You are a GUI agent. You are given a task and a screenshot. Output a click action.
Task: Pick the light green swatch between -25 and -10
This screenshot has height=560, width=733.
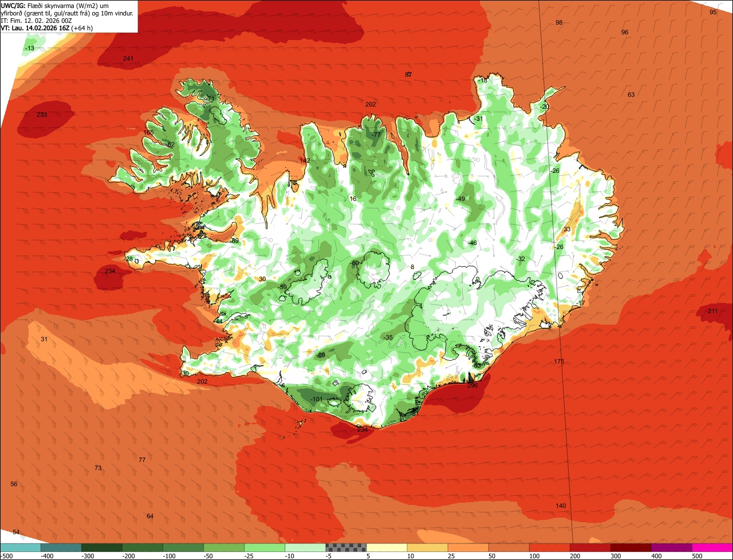click(265, 547)
